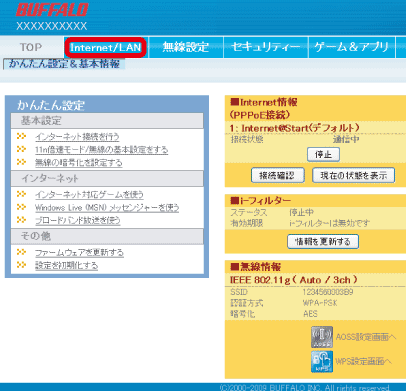
Task: Click the 現在の状態を表示 button
Action: click(x=354, y=175)
